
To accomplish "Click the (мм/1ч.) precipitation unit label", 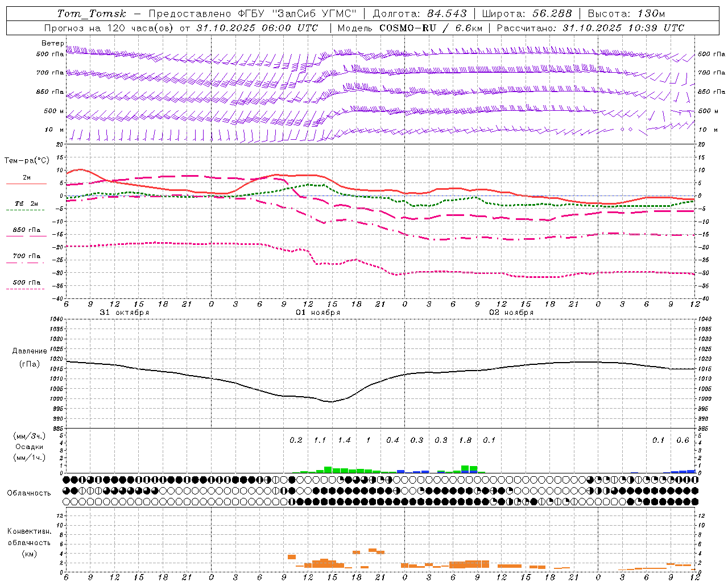I will (30, 458).
